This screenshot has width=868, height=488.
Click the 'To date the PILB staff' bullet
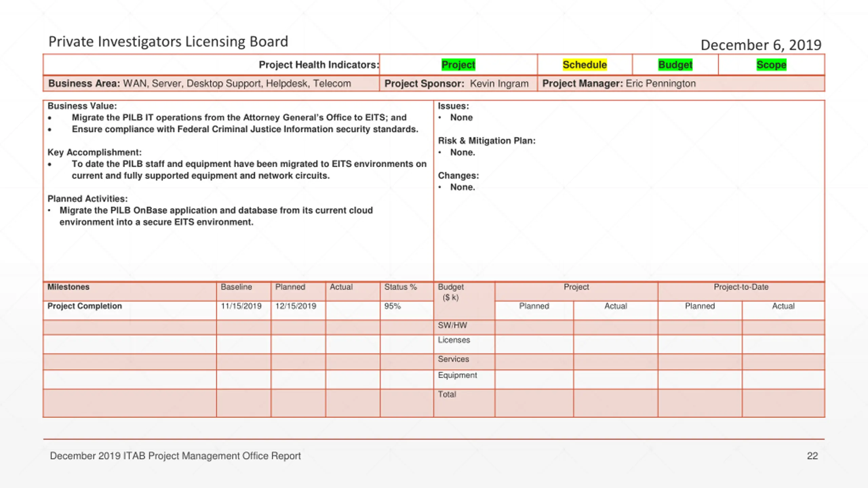(x=249, y=170)
